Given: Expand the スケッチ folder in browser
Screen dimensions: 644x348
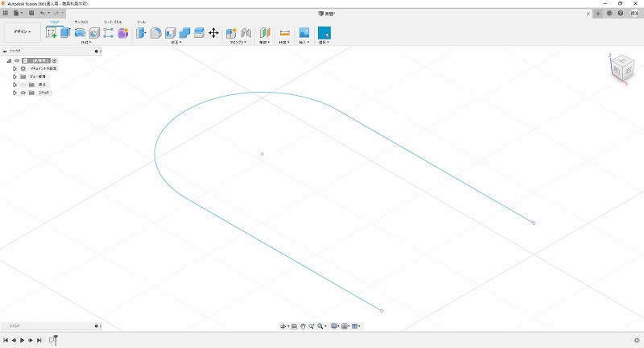Looking at the screenshot, I should 14,93.
